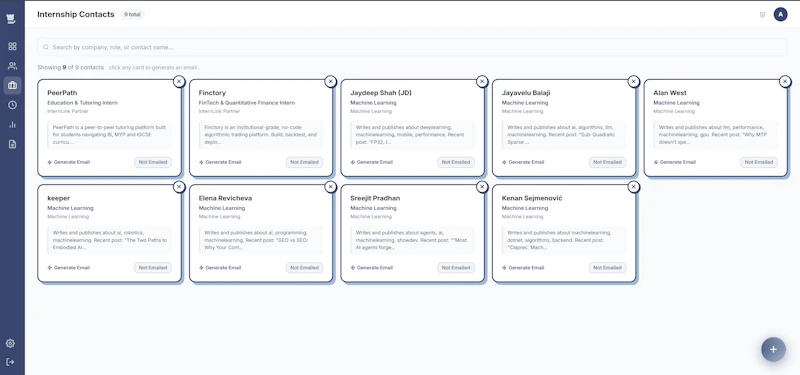Generate email for Elena Revicheva

[x=220, y=268]
